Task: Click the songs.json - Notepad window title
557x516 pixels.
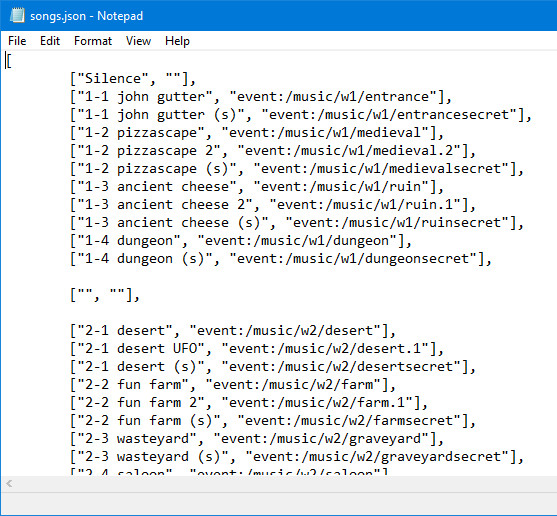Action: pyautogui.click(x=86, y=16)
